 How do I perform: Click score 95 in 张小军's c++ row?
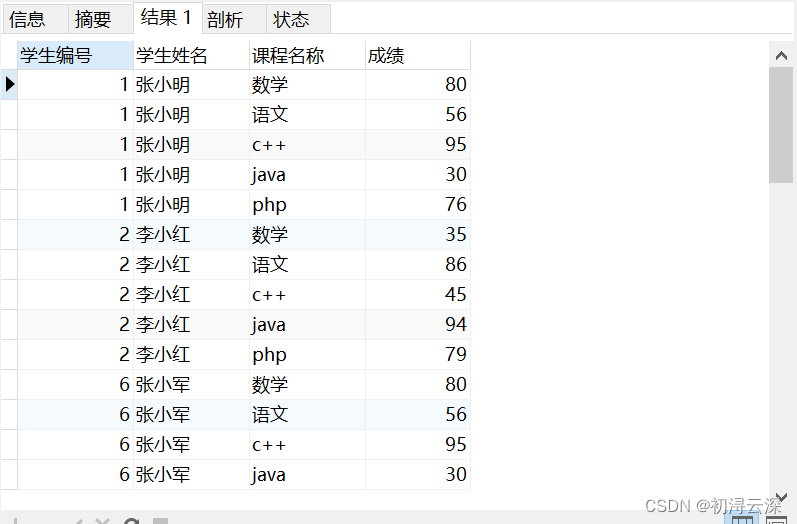point(418,444)
